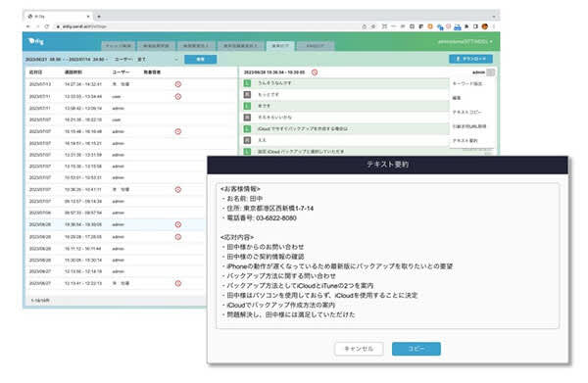Select the 2023/07/06 09:57:33 call row
This screenshot has height=383, width=588.
pyautogui.click(x=117, y=213)
